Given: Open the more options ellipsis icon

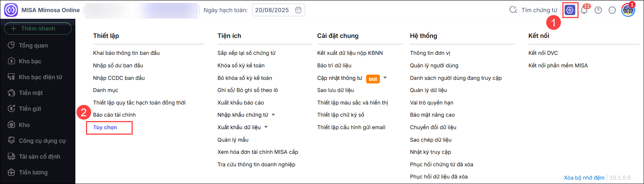Looking at the screenshot, I should click(x=612, y=10).
